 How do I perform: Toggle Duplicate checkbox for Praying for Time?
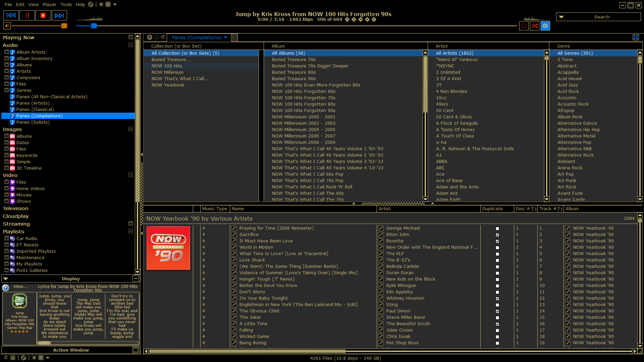(x=497, y=229)
